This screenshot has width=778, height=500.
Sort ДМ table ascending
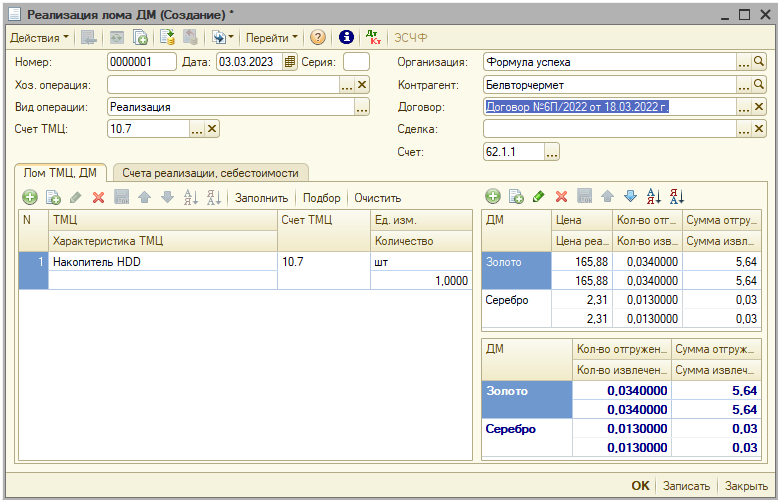654,197
